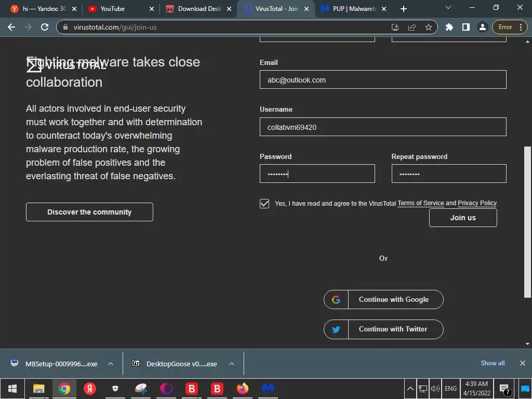Click the Join us button
Image resolution: width=532 pixels, height=399 pixels.
point(463,218)
